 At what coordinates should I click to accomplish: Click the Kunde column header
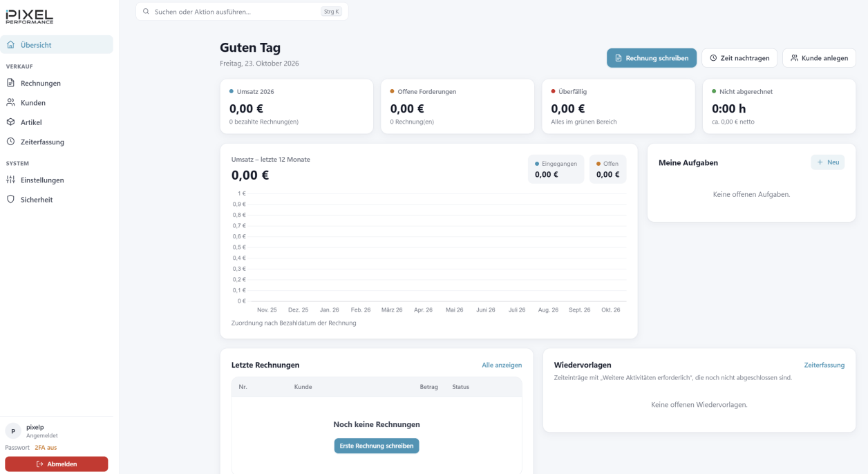click(303, 387)
